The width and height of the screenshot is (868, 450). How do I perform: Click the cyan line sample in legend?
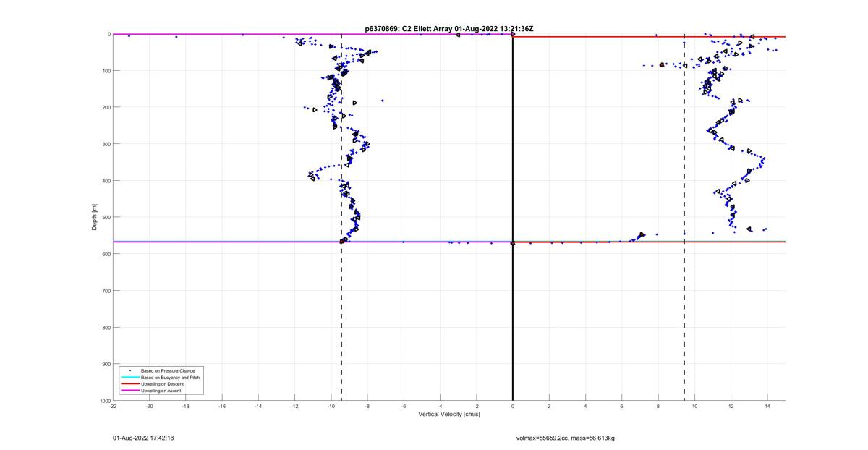pos(130,377)
